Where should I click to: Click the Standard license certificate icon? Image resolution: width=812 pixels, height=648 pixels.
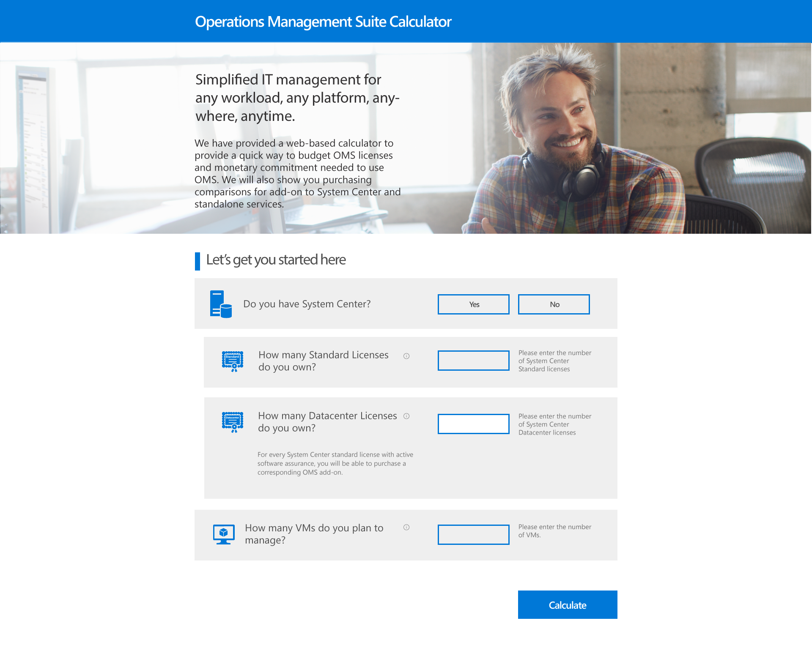(233, 361)
